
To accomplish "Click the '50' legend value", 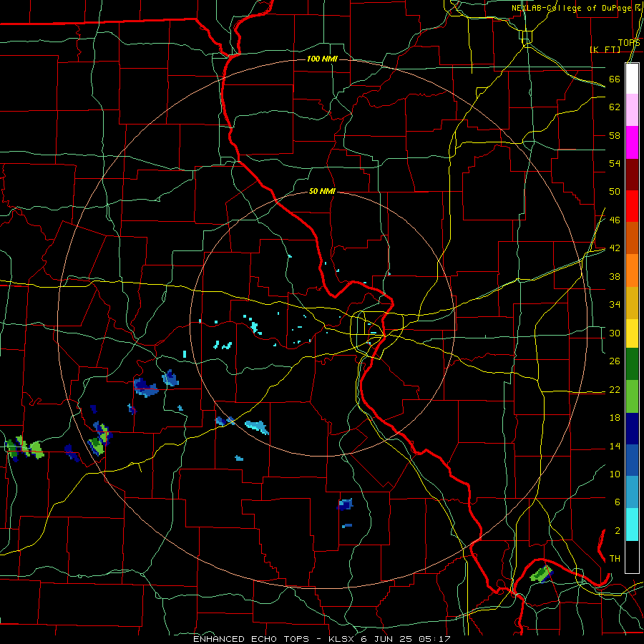I will (x=615, y=192).
